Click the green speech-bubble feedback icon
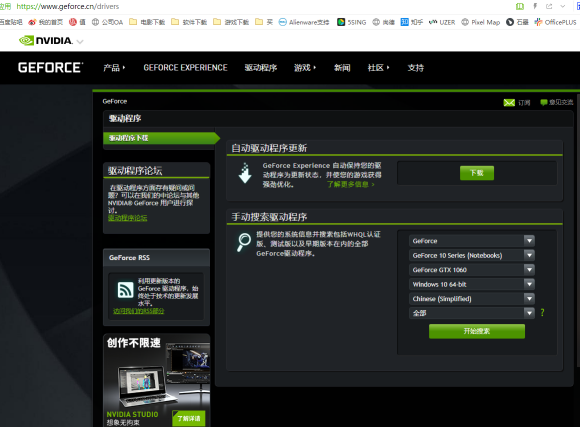Image resolution: width=580 pixels, height=427 pixels. point(544,102)
